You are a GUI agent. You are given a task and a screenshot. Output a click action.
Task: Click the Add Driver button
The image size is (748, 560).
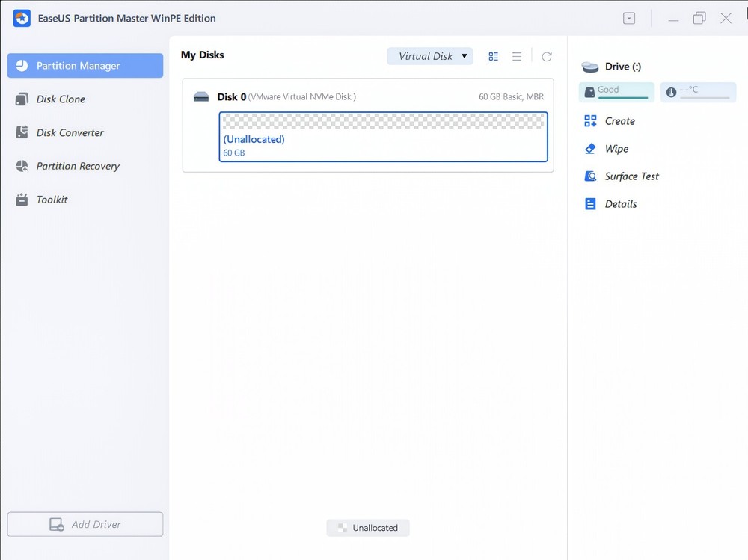click(85, 524)
